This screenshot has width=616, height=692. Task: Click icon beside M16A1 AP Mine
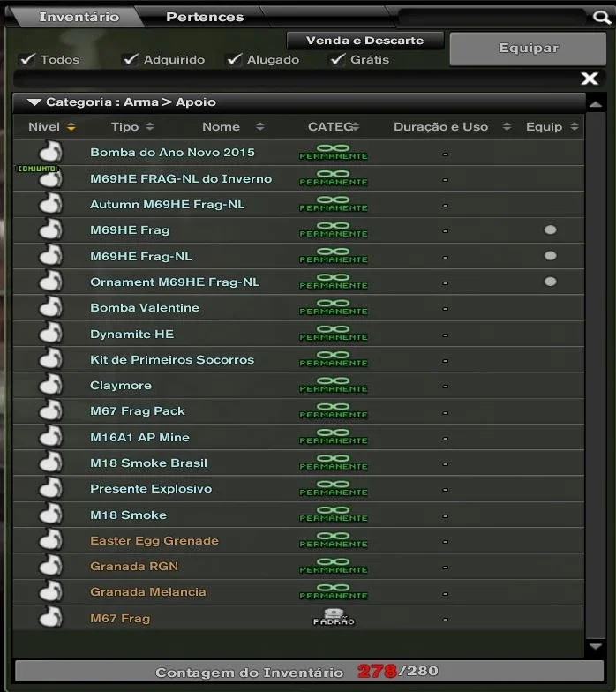pyautogui.click(x=51, y=436)
